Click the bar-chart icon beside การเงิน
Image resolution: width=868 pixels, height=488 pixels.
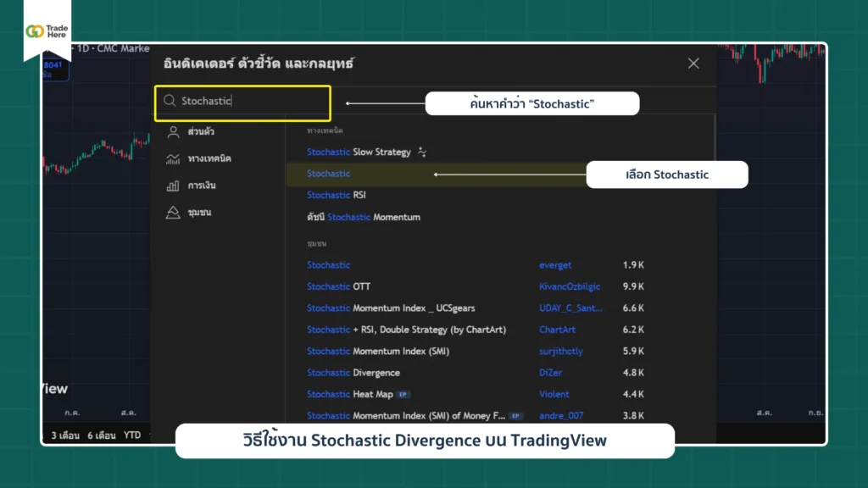(173, 186)
